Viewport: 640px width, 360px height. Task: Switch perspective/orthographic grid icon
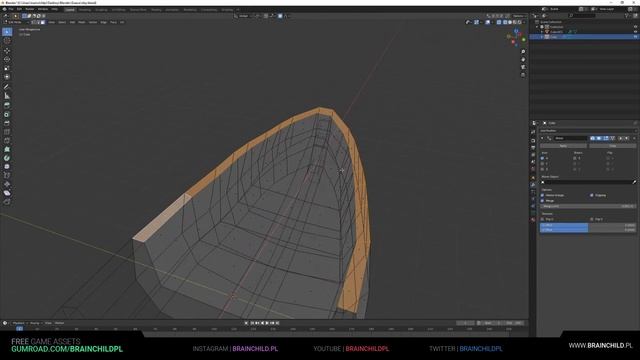[x=523, y=75]
